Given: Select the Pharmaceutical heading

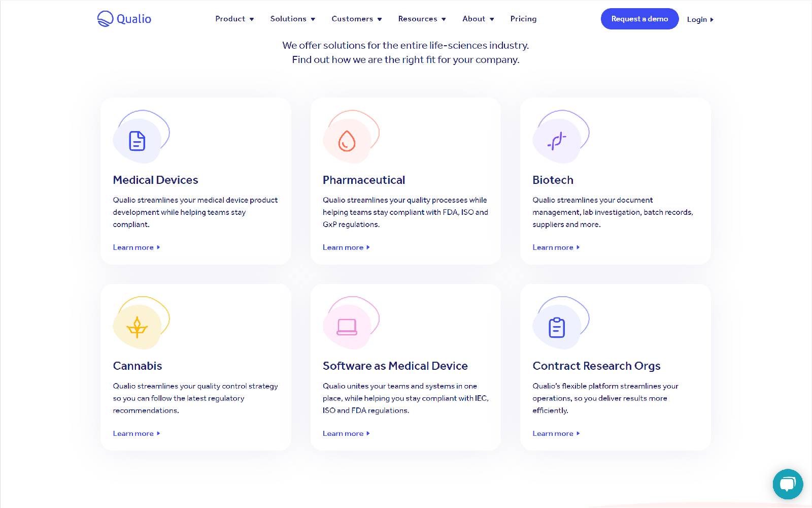Looking at the screenshot, I should pos(364,180).
